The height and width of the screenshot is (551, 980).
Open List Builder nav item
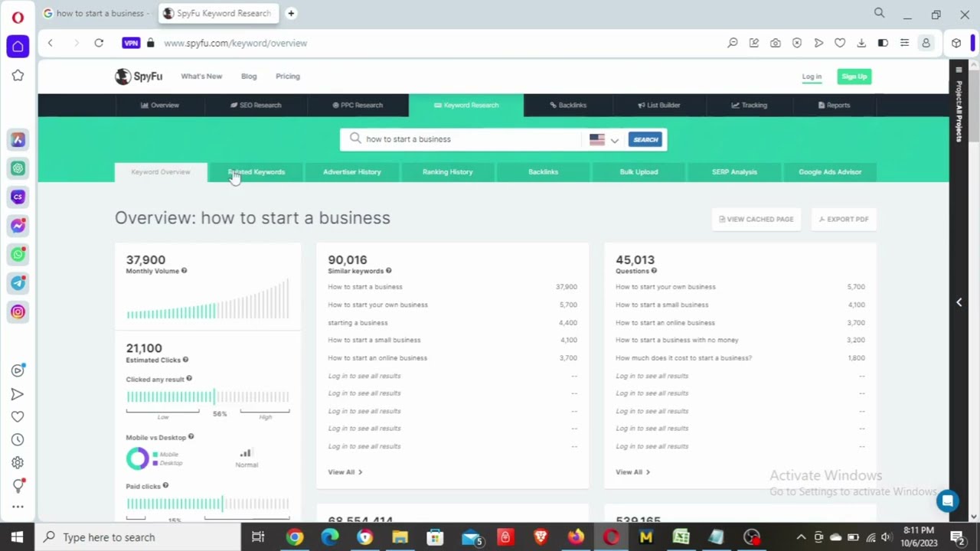point(658,105)
